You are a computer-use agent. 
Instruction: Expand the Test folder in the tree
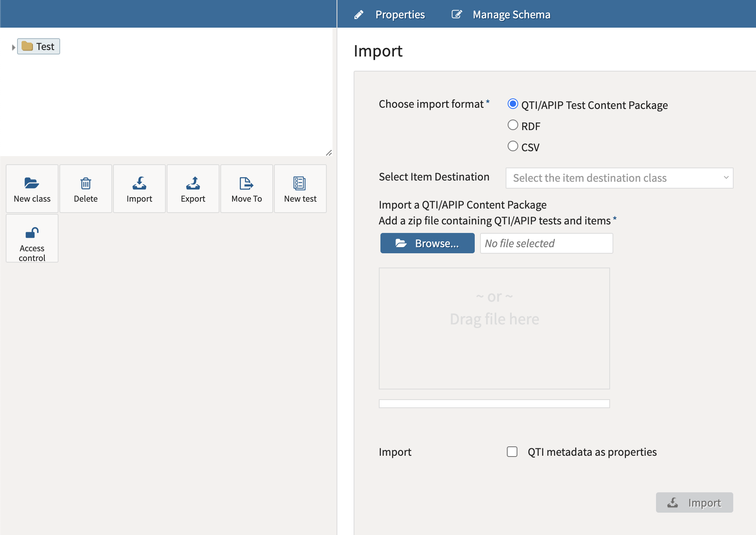tap(13, 46)
